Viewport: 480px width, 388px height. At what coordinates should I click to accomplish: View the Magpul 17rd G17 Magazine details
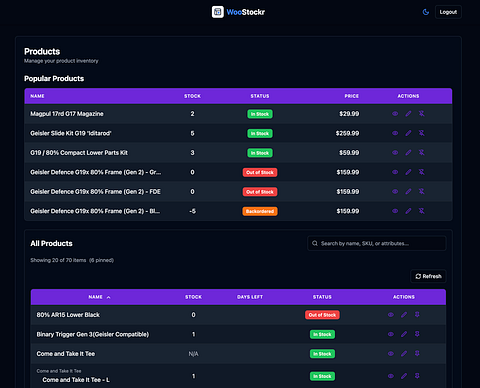(395, 114)
